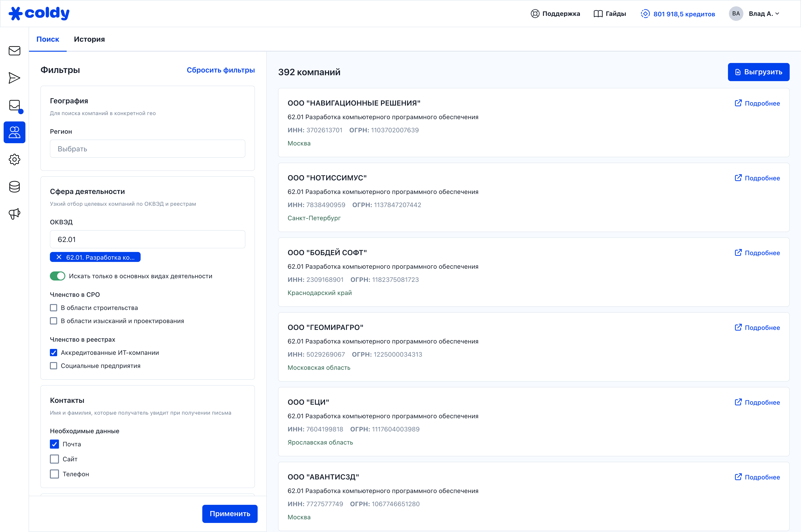Viewport: 801px width, 532px height.
Task: Toggle search only in main activities
Action: 57,276
